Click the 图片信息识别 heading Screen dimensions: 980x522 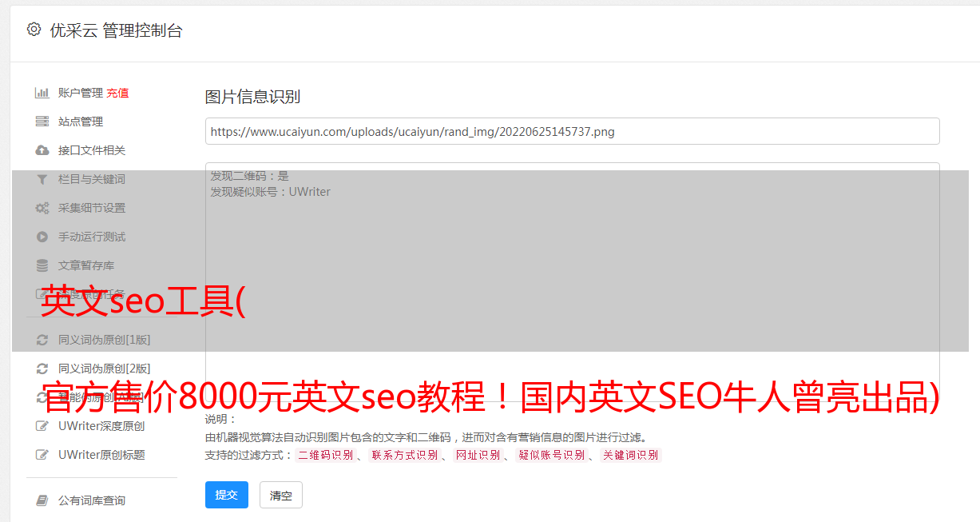(x=252, y=97)
